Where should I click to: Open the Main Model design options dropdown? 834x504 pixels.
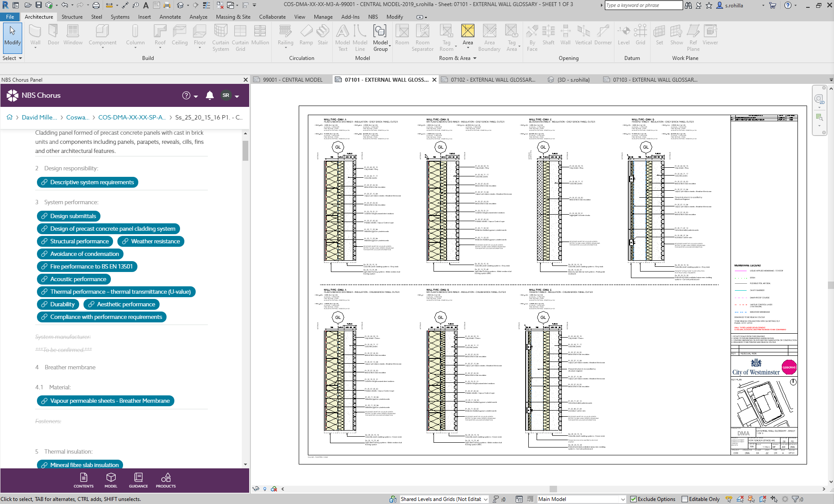coord(581,499)
